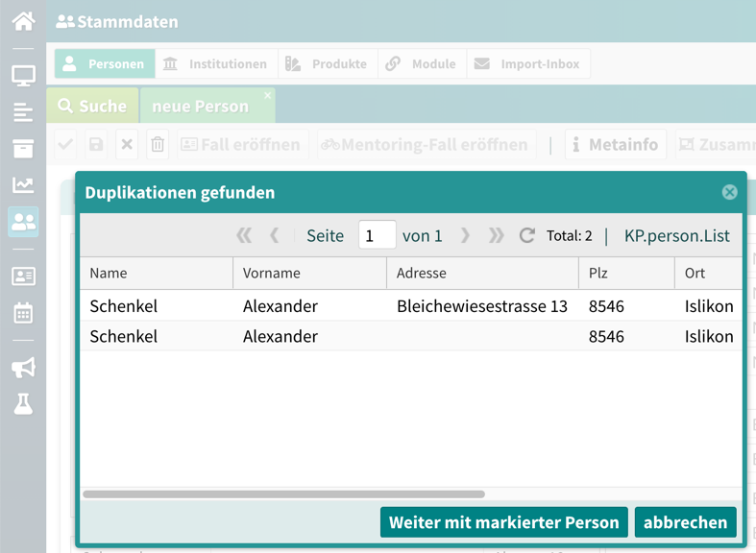Switch to the Produkte tab
The width and height of the screenshot is (756, 553).
[x=328, y=64]
